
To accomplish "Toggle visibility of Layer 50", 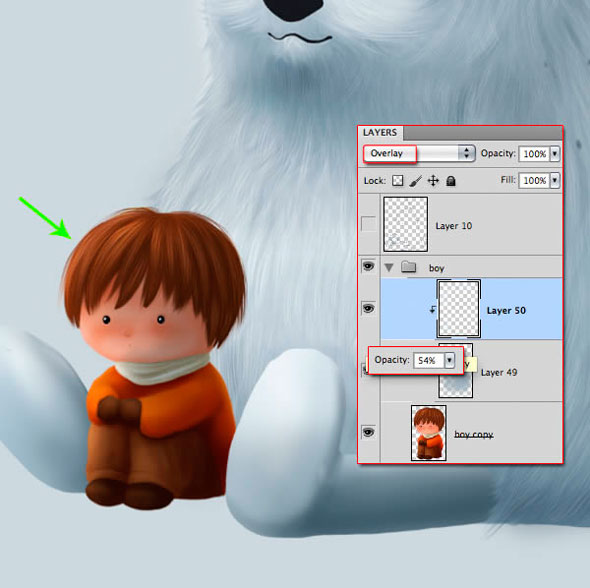I will pyautogui.click(x=368, y=308).
